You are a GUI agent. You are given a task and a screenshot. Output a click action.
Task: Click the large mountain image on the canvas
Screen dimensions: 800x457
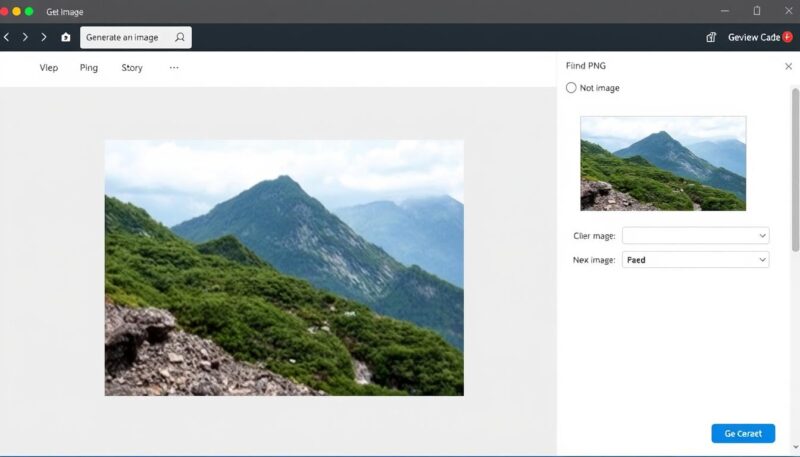[x=284, y=267]
